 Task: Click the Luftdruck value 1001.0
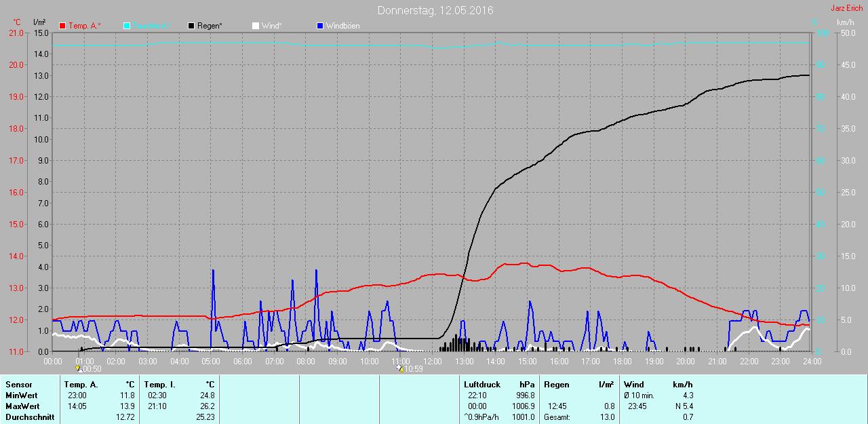523,417
